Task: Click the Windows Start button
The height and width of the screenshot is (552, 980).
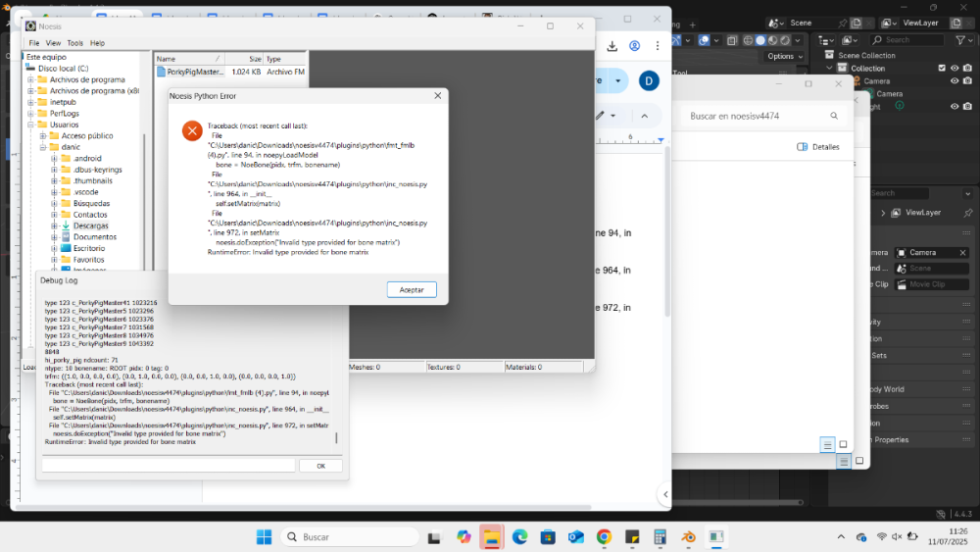Action: pyautogui.click(x=264, y=537)
